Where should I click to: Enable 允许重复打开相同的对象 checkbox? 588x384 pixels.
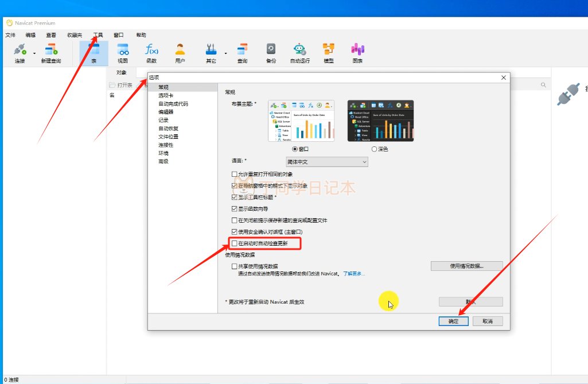pyautogui.click(x=235, y=174)
